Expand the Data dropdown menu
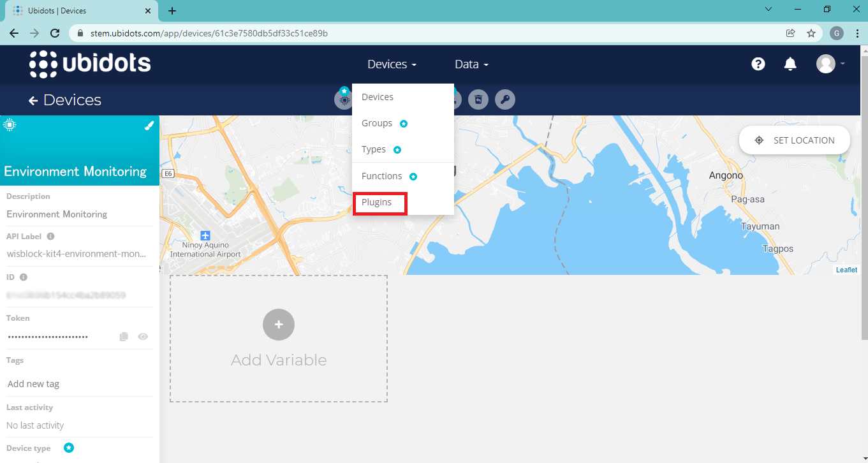 471,64
